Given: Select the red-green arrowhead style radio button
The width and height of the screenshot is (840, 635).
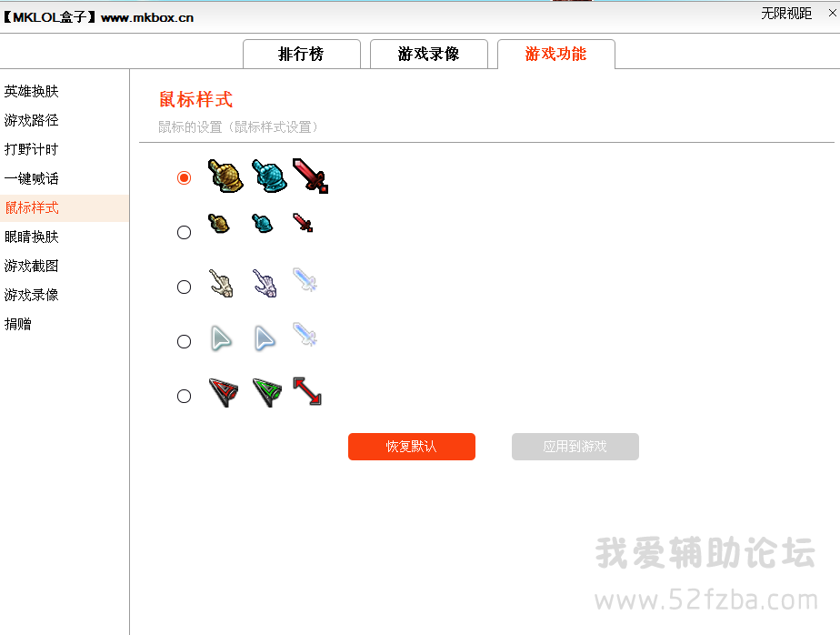Looking at the screenshot, I should (x=184, y=397).
